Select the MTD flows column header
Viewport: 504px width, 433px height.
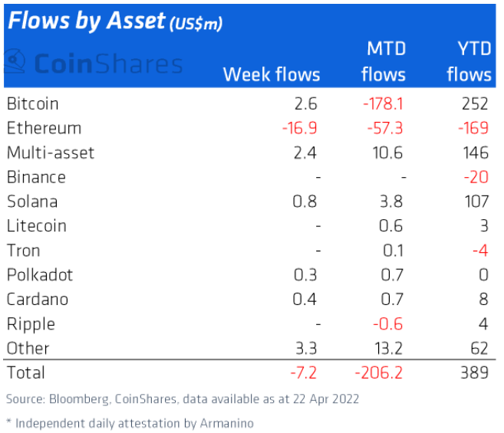383,61
